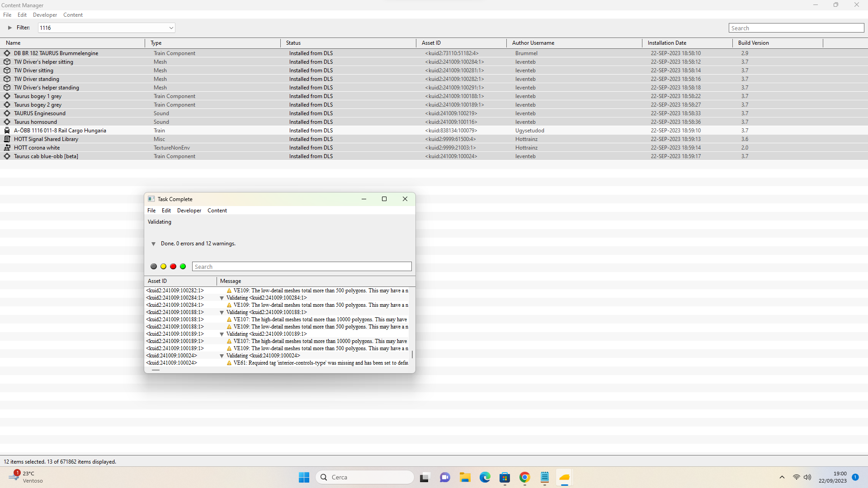Toggle the grey message filter dot

coord(154,267)
